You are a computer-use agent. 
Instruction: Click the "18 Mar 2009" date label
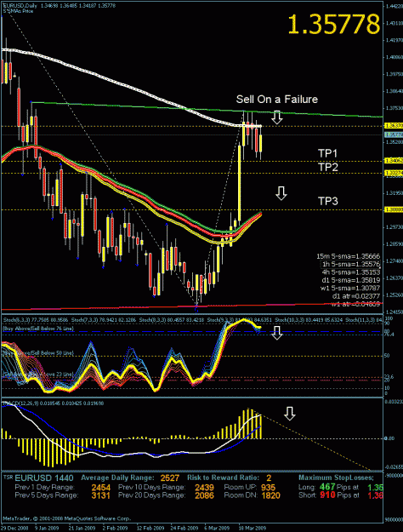point(253,529)
